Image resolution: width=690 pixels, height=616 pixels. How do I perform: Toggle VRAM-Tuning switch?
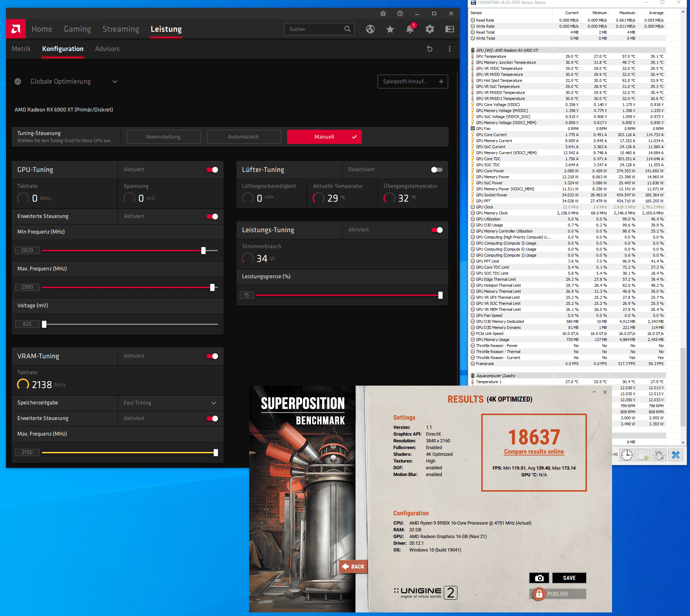213,356
